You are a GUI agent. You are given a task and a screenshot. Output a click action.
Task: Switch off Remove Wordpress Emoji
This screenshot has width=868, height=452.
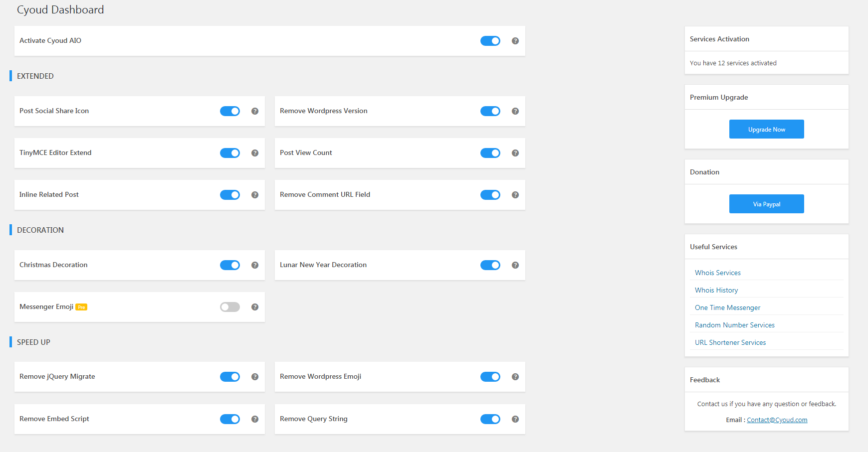(x=490, y=377)
